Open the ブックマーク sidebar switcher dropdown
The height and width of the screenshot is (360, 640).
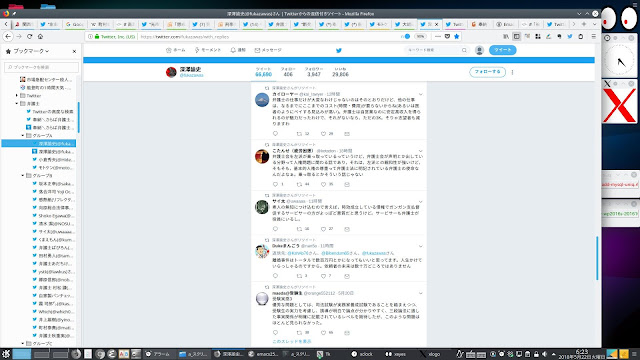(27, 51)
